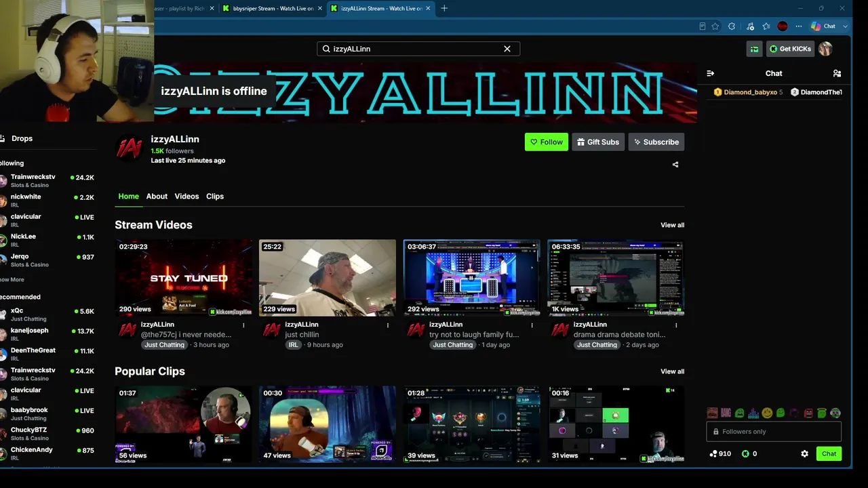Click the channel points icon showing 910
868x488 pixels.
(x=713, y=453)
